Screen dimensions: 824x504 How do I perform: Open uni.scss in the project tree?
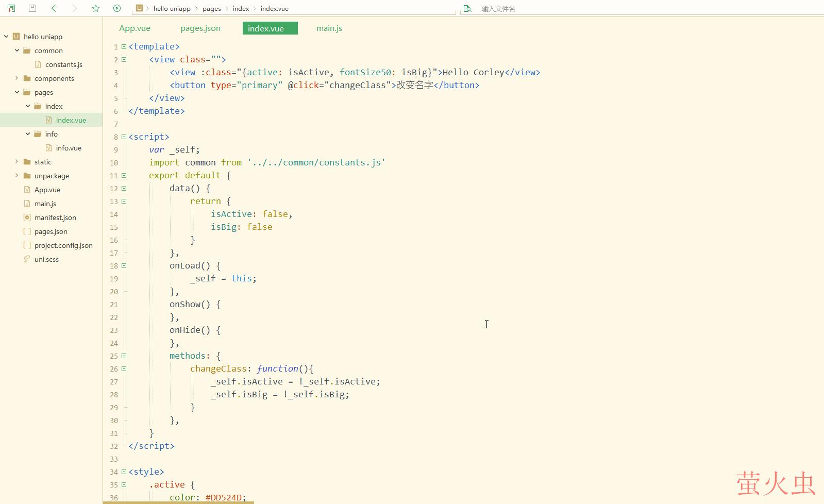click(x=46, y=259)
